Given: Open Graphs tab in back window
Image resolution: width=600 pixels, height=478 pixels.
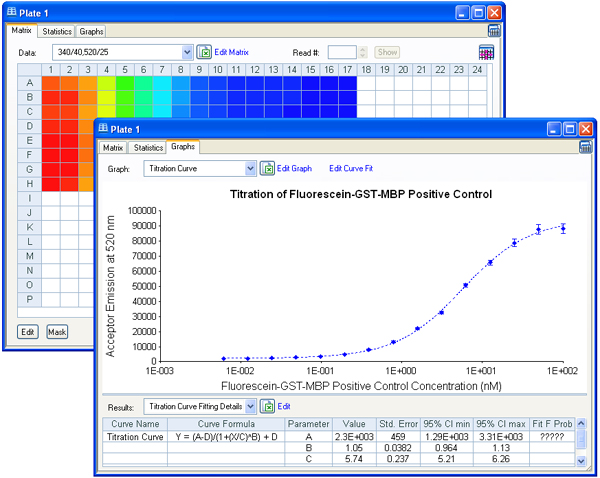Looking at the screenshot, I should [91, 31].
